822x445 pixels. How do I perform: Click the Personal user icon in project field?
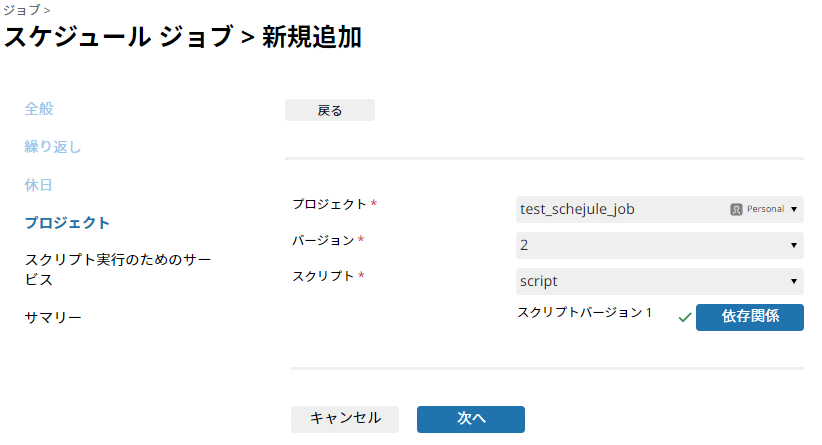coord(736,210)
